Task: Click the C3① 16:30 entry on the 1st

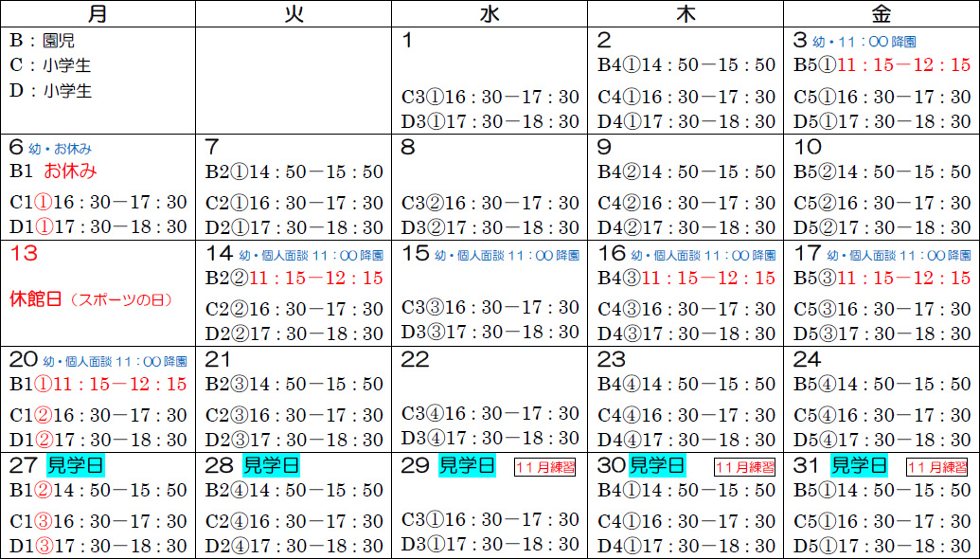Action: [490, 97]
